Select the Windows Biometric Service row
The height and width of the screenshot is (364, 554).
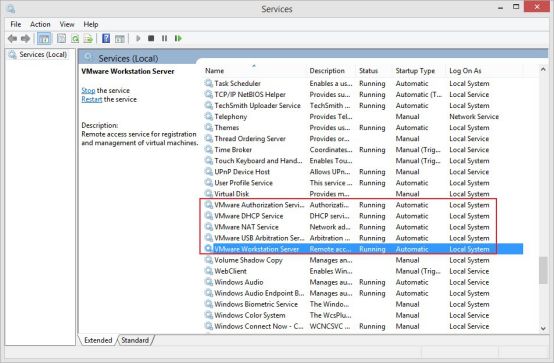coord(363,304)
